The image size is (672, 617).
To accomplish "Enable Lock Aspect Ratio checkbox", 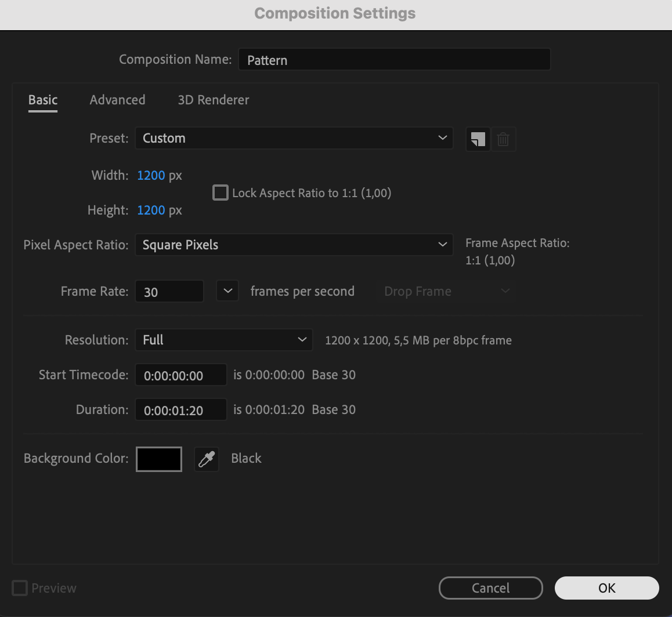I will (221, 193).
